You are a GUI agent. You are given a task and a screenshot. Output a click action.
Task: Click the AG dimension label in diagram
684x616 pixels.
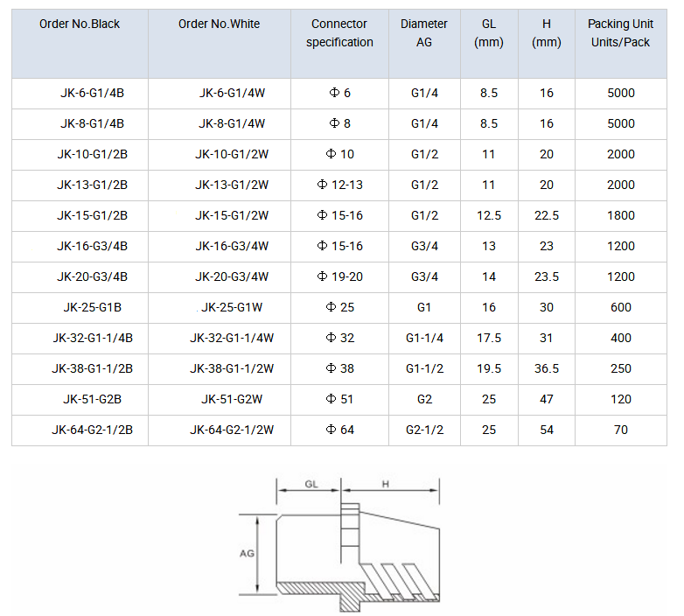[x=247, y=554]
